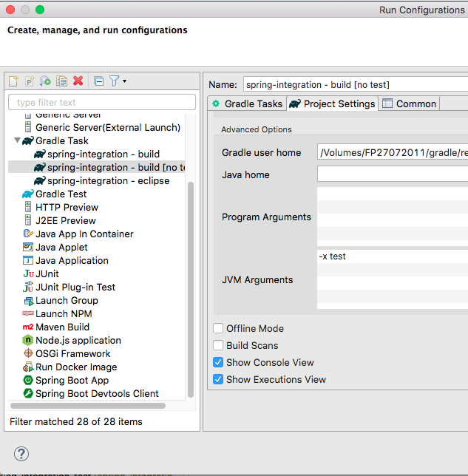
Task: Click the Gradle Test blue elephant icon
Action: [x=28, y=194]
